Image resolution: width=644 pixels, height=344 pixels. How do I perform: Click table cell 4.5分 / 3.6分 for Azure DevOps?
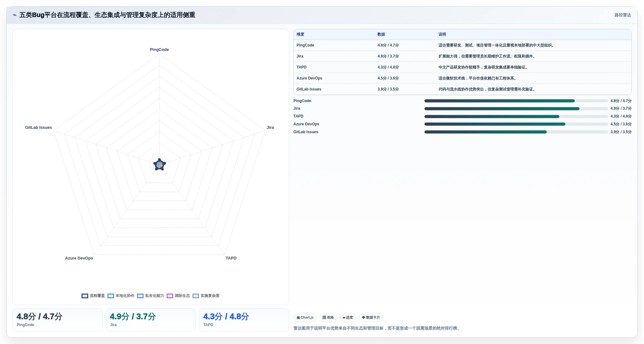coord(388,78)
